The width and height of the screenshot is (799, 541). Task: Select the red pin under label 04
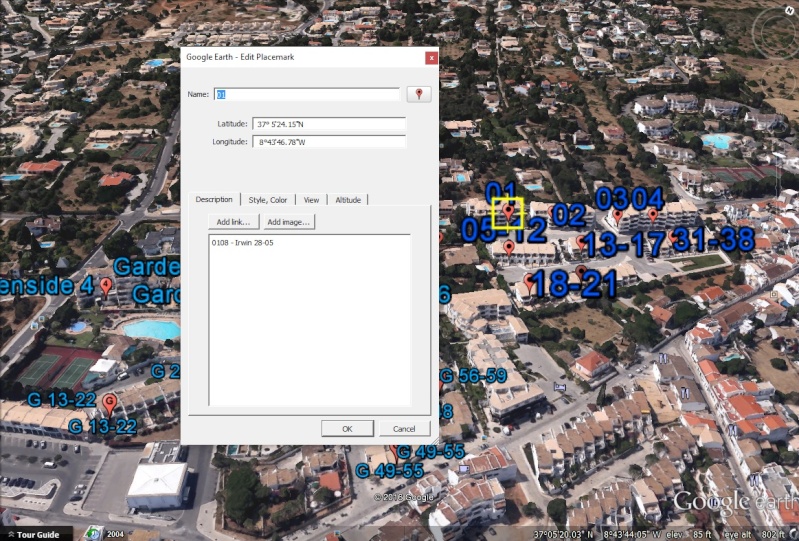click(x=653, y=215)
